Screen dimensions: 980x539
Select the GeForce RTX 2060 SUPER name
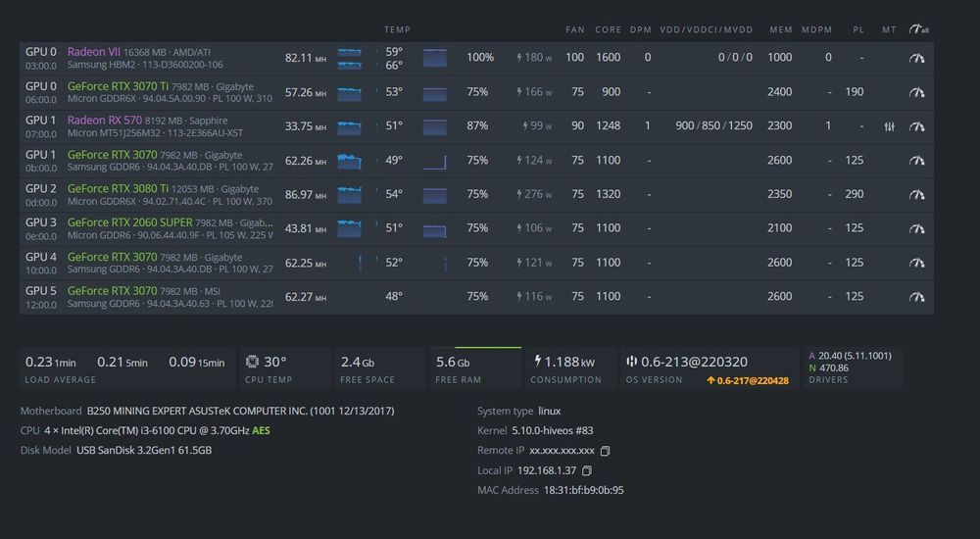coord(130,222)
